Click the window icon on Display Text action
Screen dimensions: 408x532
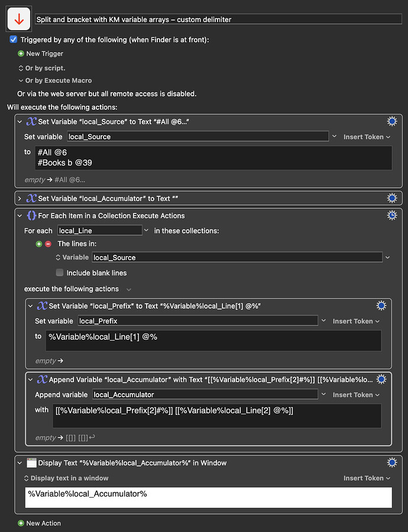[x=31, y=462]
